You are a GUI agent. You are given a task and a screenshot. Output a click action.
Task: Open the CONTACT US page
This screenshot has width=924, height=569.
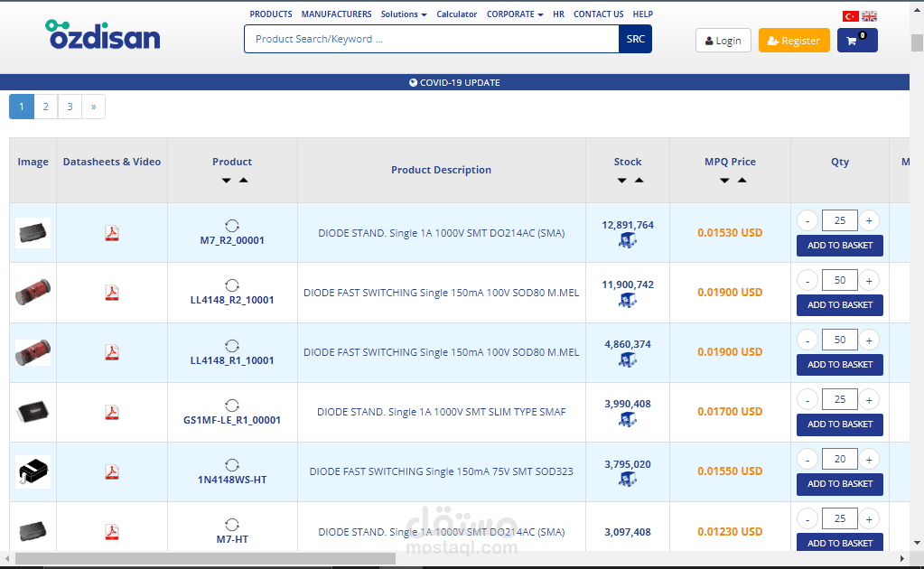598,14
